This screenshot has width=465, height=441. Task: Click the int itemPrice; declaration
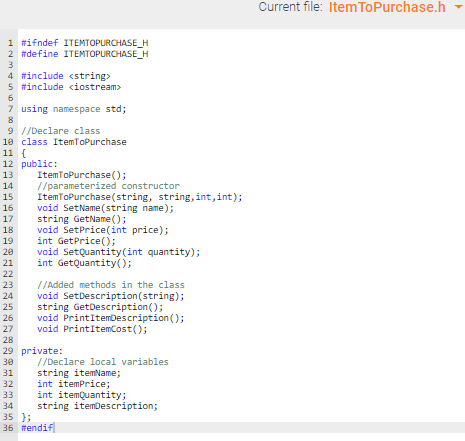coord(74,384)
